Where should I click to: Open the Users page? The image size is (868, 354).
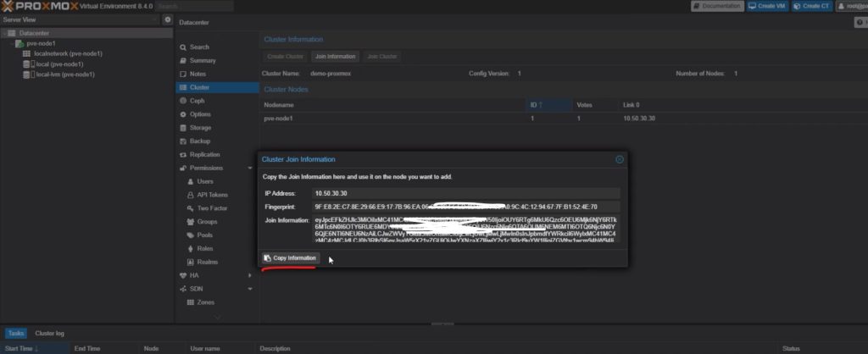click(x=205, y=181)
